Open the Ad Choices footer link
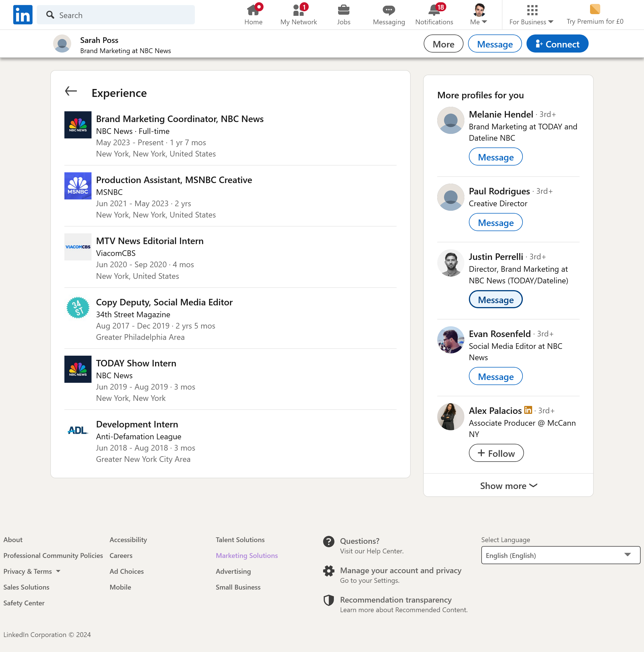 [127, 571]
